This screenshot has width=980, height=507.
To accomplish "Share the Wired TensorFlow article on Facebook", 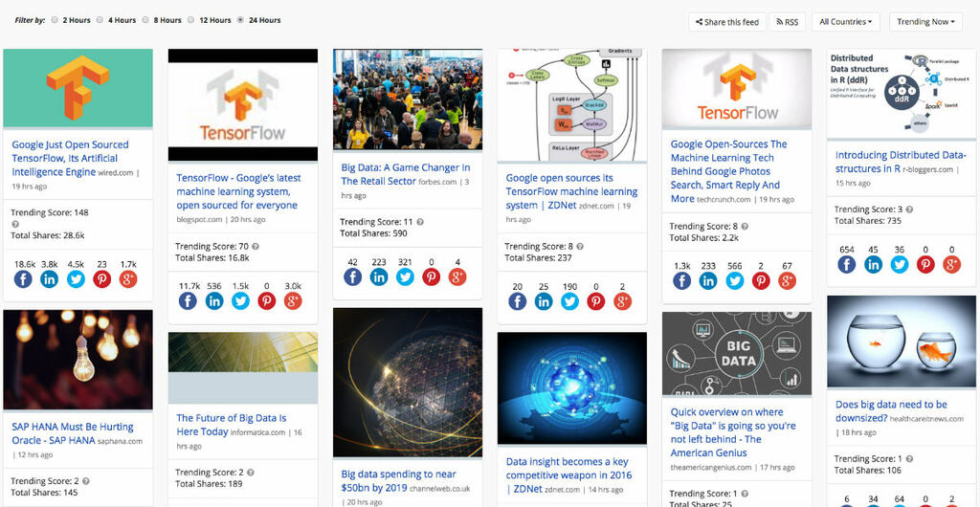I will 23,278.
